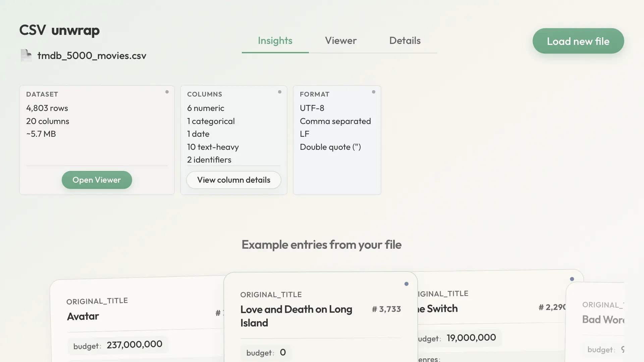Select the Love and Death on Long Island card

tap(321, 317)
